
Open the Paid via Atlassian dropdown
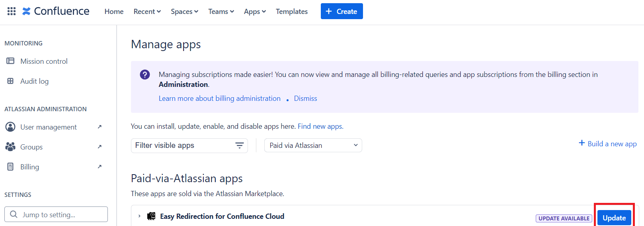[x=313, y=145]
